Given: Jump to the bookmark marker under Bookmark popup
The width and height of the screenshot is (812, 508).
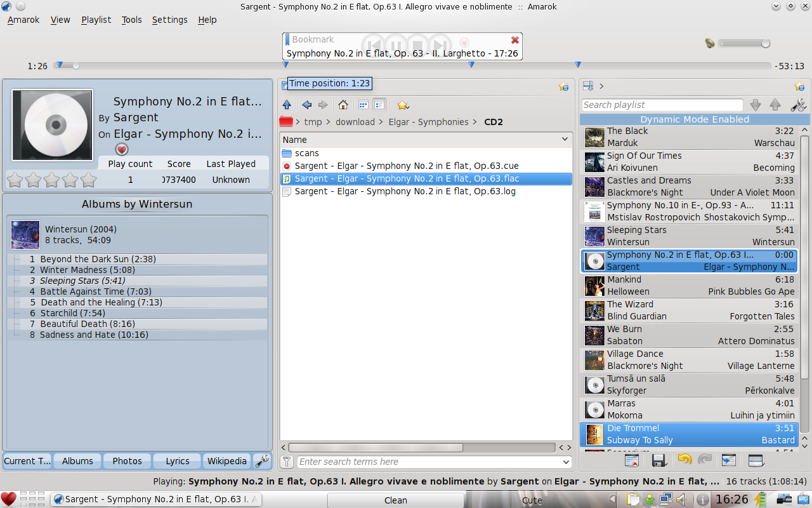Looking at the screenshot, I should [285, 65].
